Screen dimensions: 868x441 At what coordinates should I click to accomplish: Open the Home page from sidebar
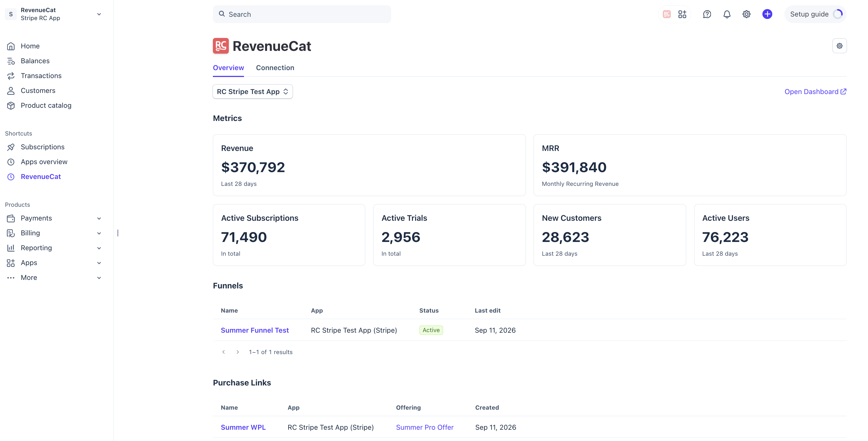(x=30, y=46)
